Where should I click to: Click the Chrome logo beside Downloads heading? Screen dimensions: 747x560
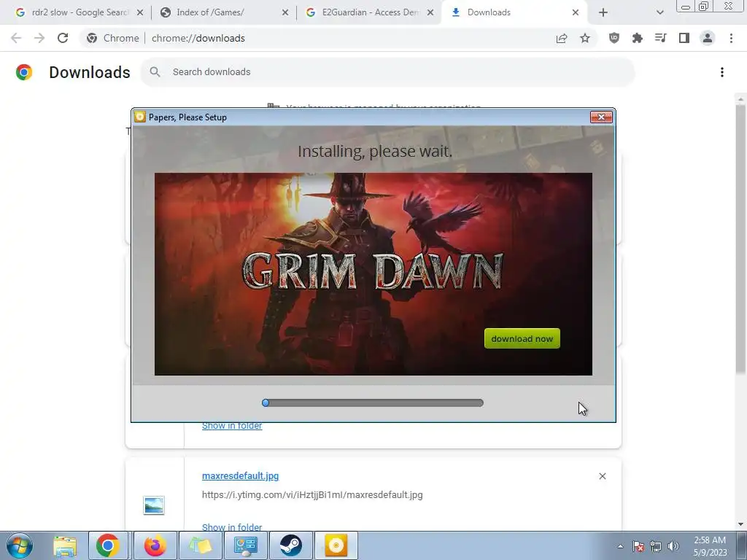tap(24, 72)
